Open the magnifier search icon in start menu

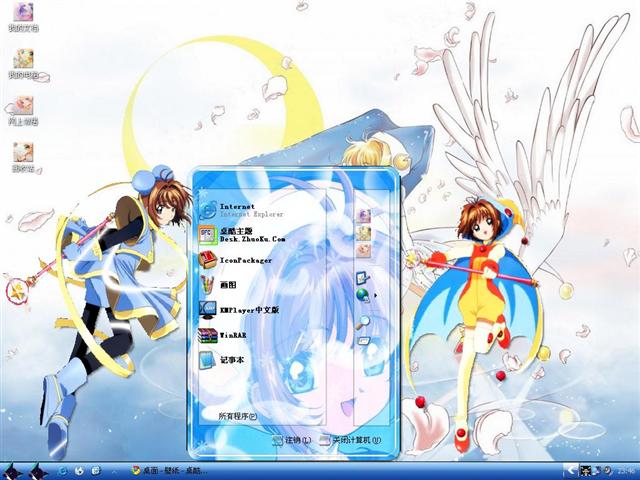(362, 322)
